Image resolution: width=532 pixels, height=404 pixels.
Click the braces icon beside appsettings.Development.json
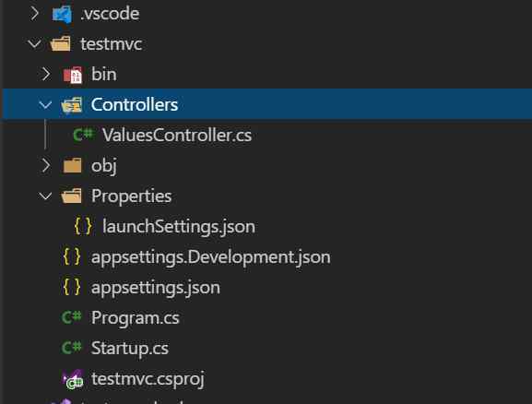point(72,256)
